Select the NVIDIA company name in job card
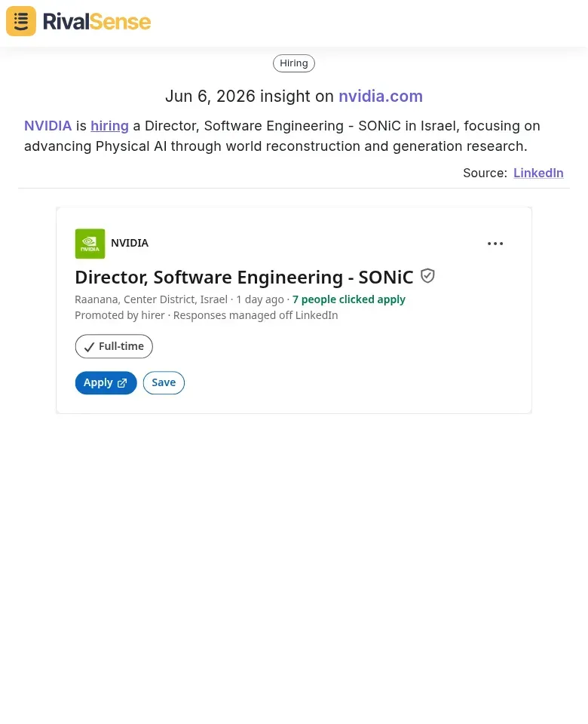This screenshot has width=588, height=724. [x=130, y=243]
